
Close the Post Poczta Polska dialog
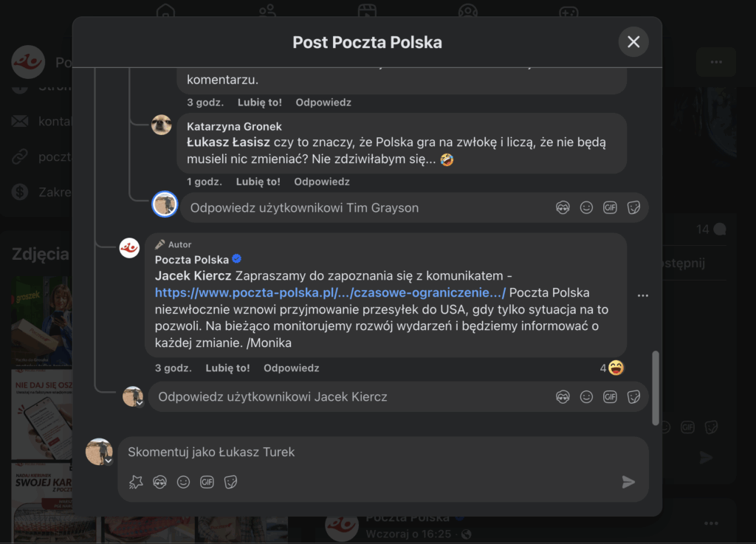point(633,42)
